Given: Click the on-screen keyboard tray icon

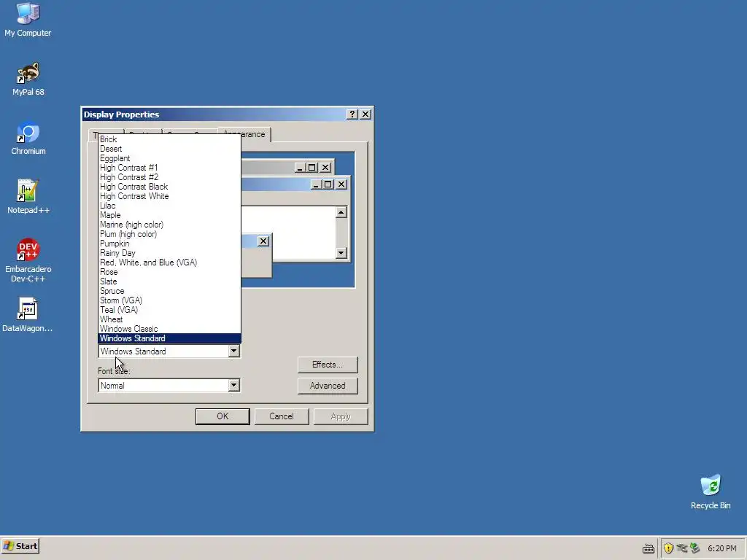Looking at the screenshot, I should [649, 548].
